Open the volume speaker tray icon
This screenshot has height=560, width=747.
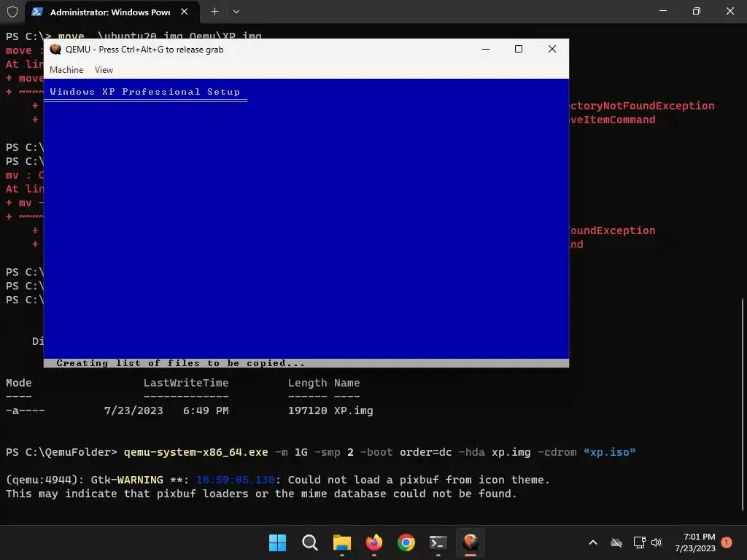(x=657, y=542)
